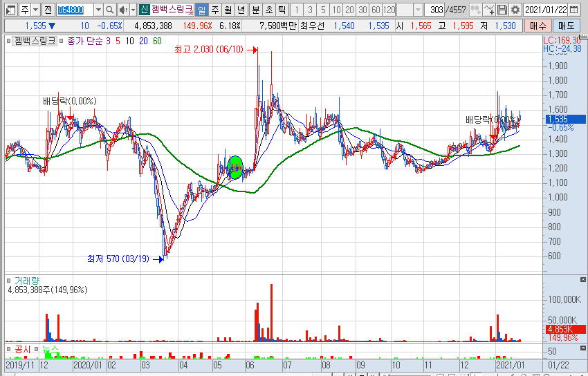Image resolution: width=588 pixels, height=376 pixels.
Task: Expand the stock code dropdown arrow
Action: pyautogui.click(x=98, y=10)
